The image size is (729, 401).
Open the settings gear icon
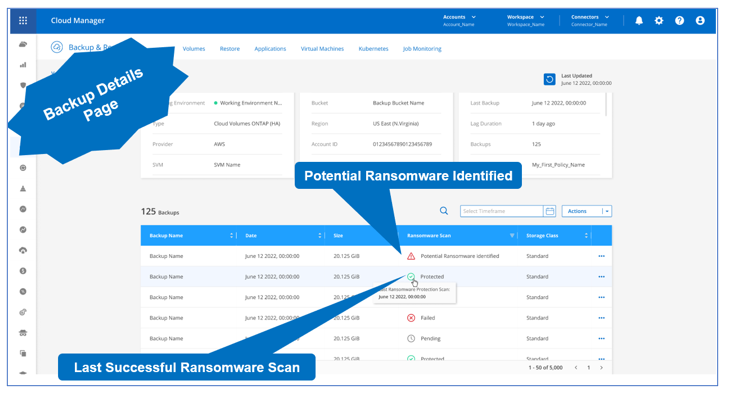659,20
